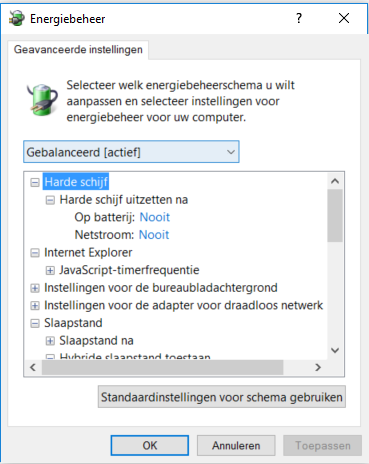Click Standaardinstellingen voor schema gebruiken button
Screen dimensions: 369x464
click(222, 397)
